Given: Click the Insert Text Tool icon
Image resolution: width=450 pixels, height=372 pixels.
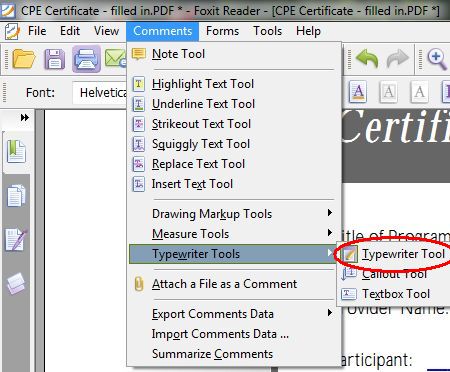Looking at the screenshot, I should (139, 184).
